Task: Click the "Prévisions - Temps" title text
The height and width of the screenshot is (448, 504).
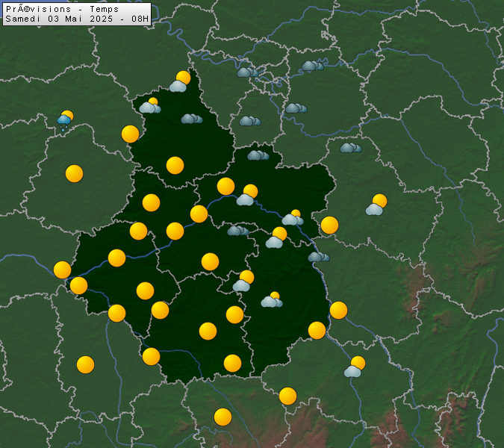Action: [63, 9]
